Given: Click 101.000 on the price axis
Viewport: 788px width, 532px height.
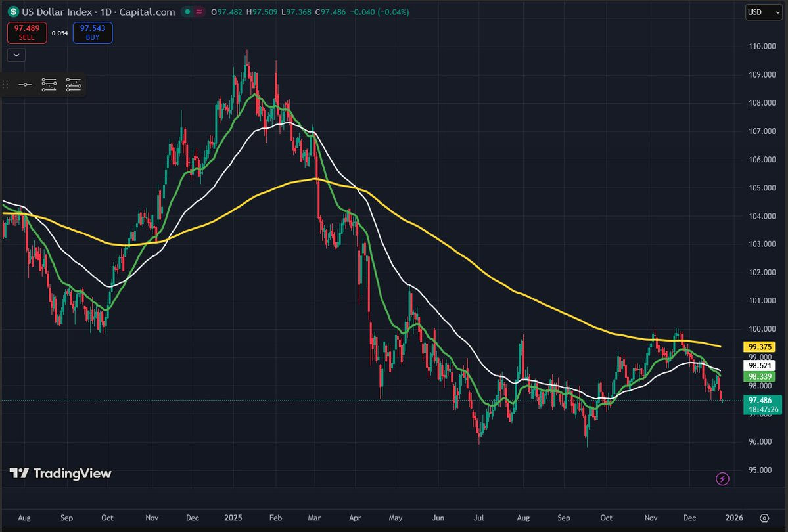Looking at the screenshot, I should tap(762, 300).
